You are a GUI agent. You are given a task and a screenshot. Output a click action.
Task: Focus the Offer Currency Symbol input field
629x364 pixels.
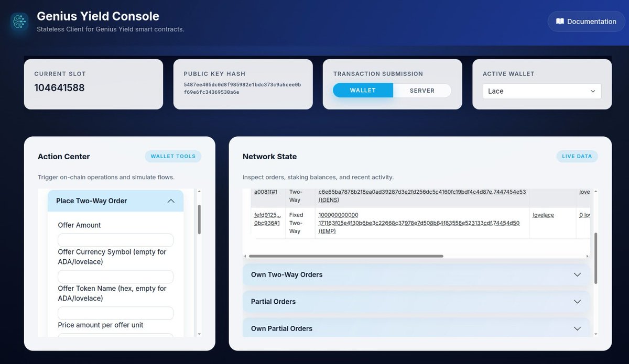point(115,277)
